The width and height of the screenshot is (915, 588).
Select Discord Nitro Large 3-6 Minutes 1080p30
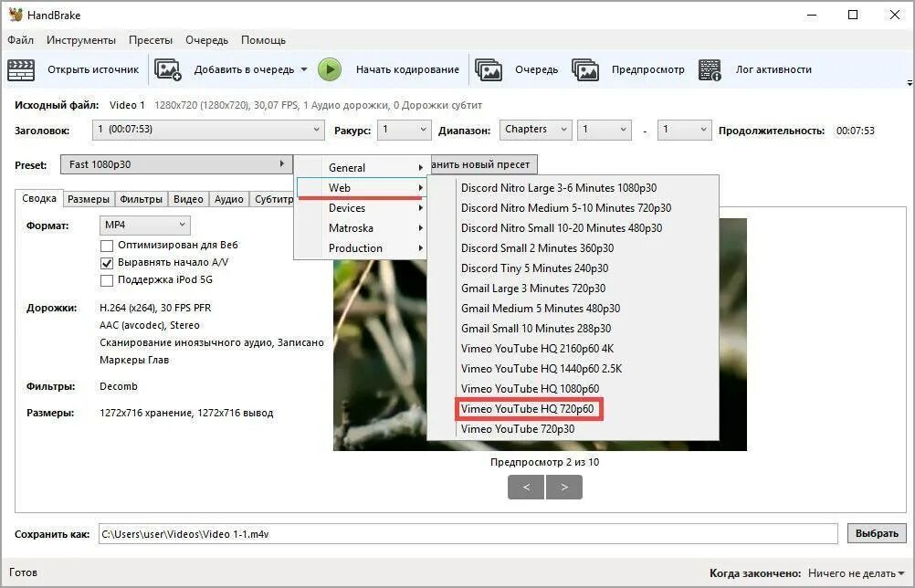(x=573, y=188)
